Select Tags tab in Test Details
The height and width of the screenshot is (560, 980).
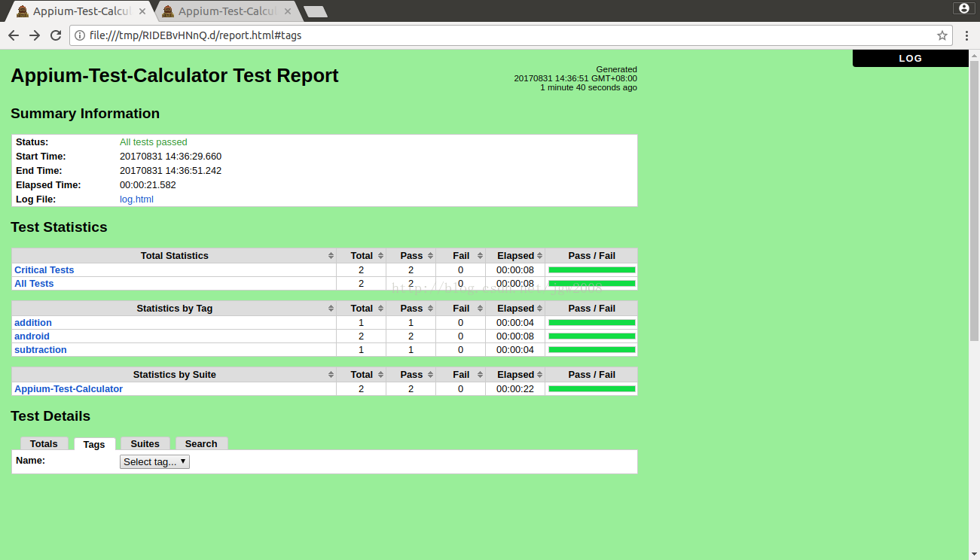point(94,444)
